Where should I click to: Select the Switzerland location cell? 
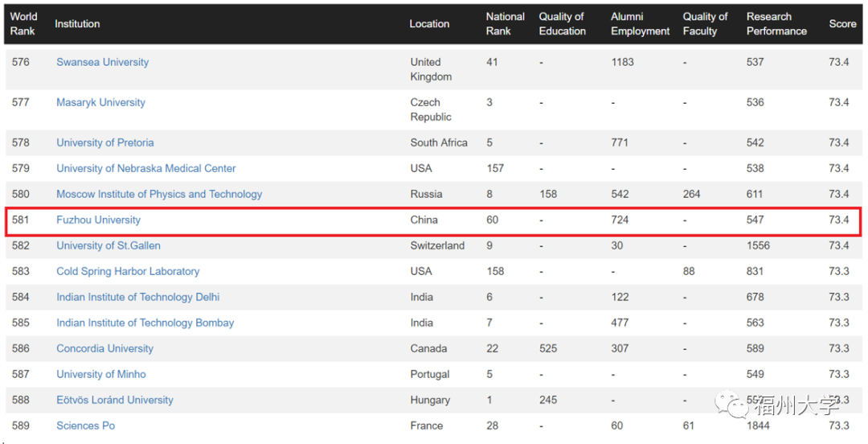click(437, 245)
